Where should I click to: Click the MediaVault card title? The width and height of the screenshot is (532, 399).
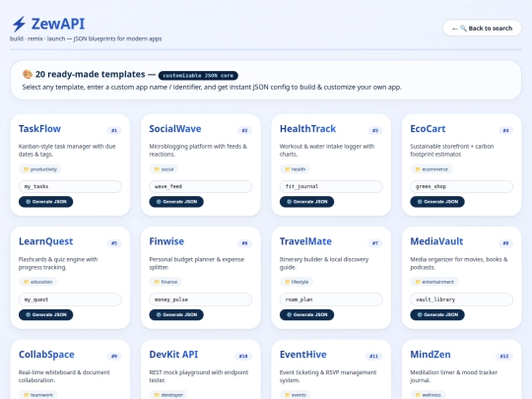[436, 241]
